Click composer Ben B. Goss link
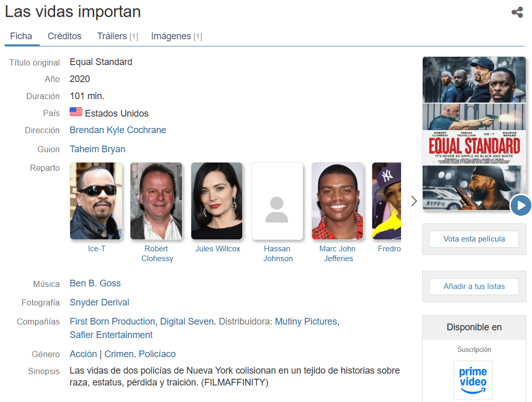This screenshot has width=532, height=402. click(95, 283)
